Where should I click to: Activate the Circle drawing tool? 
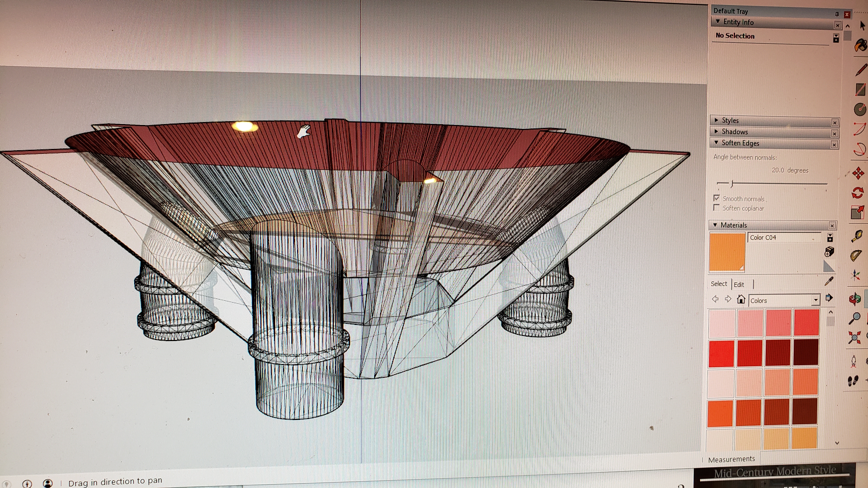tap(860, 110)
